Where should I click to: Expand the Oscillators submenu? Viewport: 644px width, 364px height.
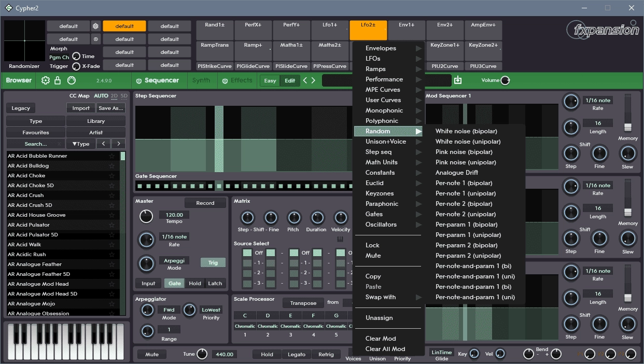click(388, 225)
